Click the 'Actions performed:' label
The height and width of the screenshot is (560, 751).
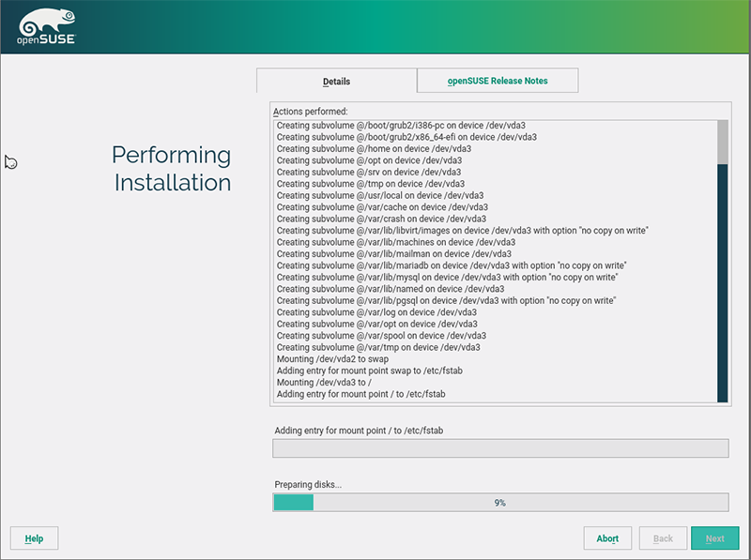click(310, 112)
